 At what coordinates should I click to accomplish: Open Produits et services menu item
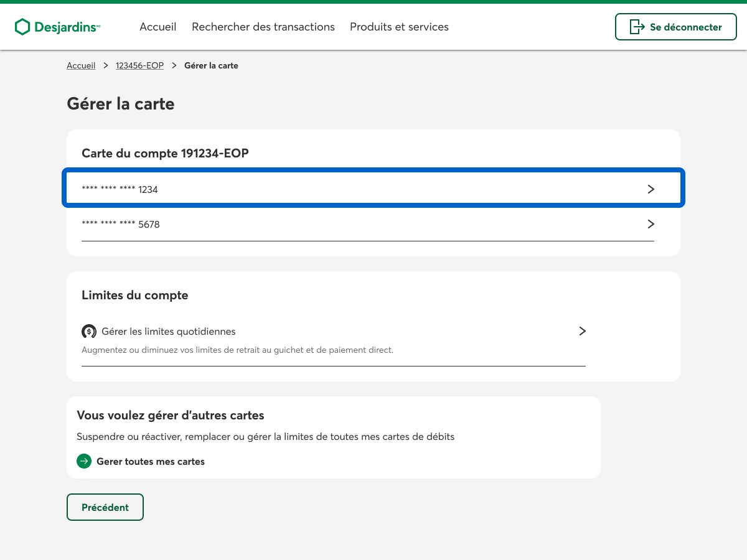click(x=399, y=27)
